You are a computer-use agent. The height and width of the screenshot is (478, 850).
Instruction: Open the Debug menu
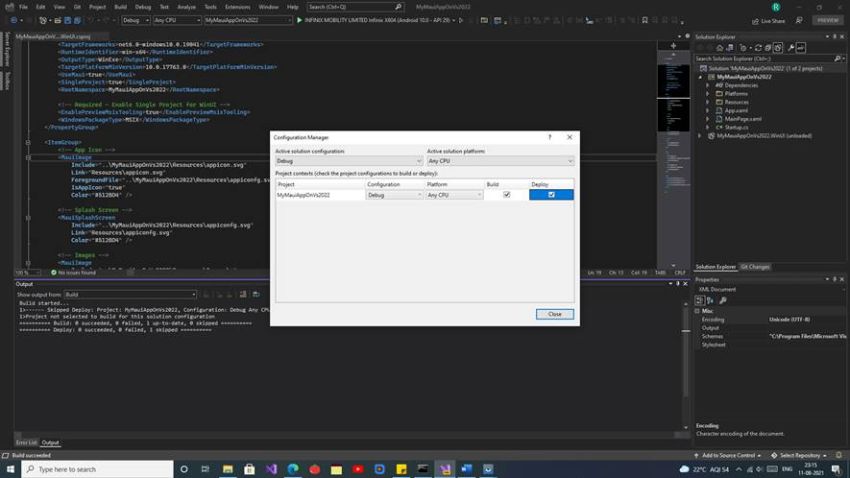[143, 7]
